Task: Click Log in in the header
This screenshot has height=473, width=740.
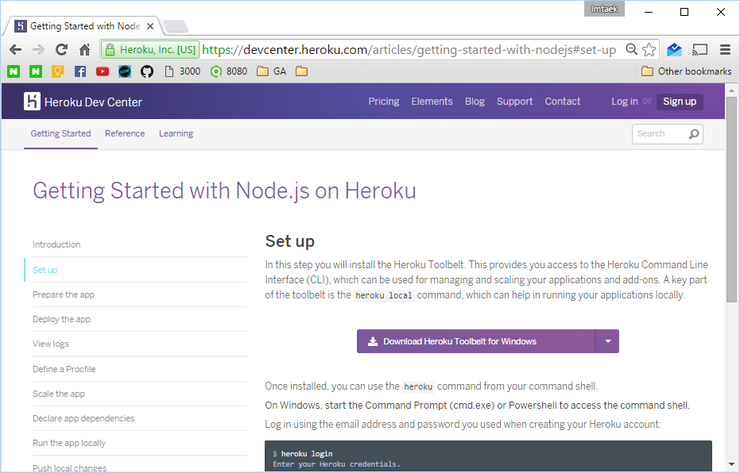Action: pos(624,101)
